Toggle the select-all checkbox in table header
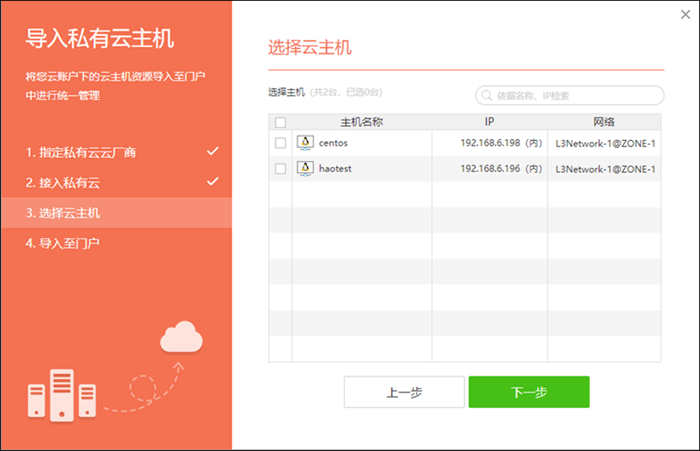 (x=280, y=122)
